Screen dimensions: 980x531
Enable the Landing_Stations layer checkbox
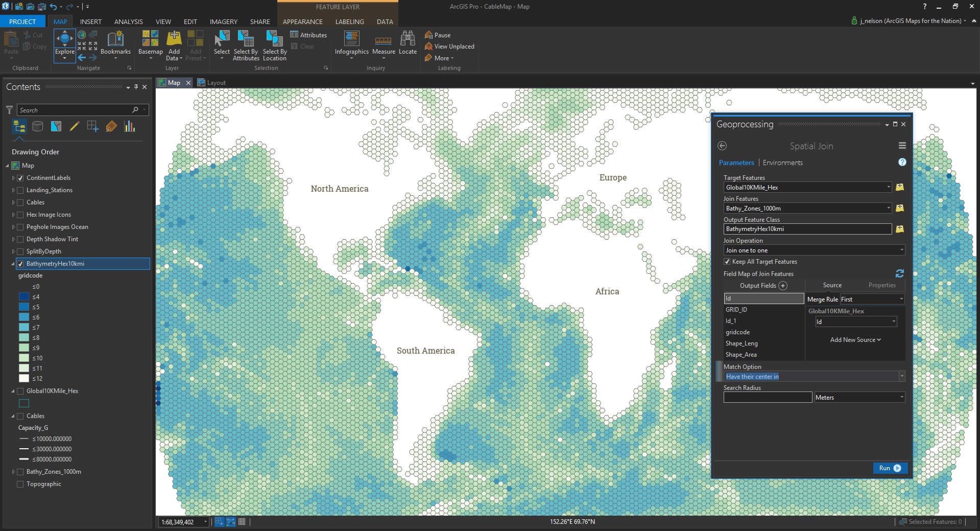click(20, 190)
